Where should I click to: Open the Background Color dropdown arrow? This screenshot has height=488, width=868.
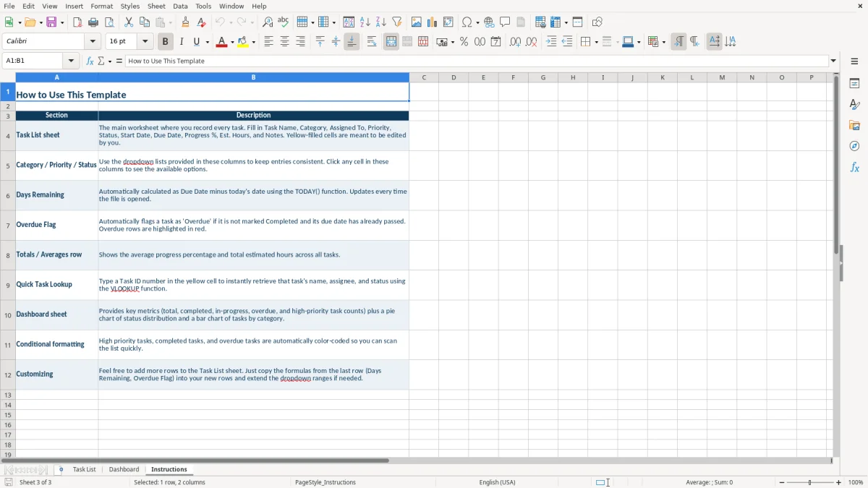[x=253, y=42]
